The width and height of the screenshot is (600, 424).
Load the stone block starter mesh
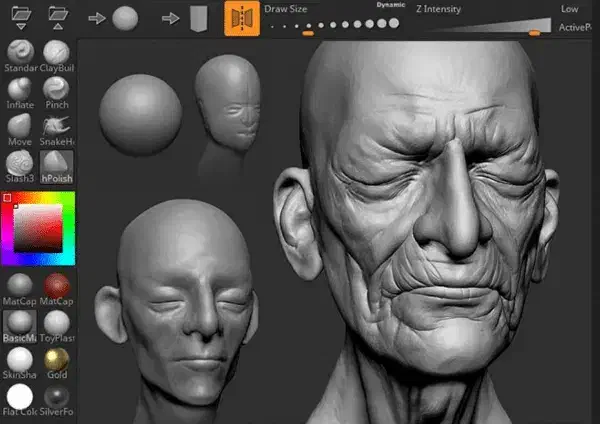click(x=198, y=18)
